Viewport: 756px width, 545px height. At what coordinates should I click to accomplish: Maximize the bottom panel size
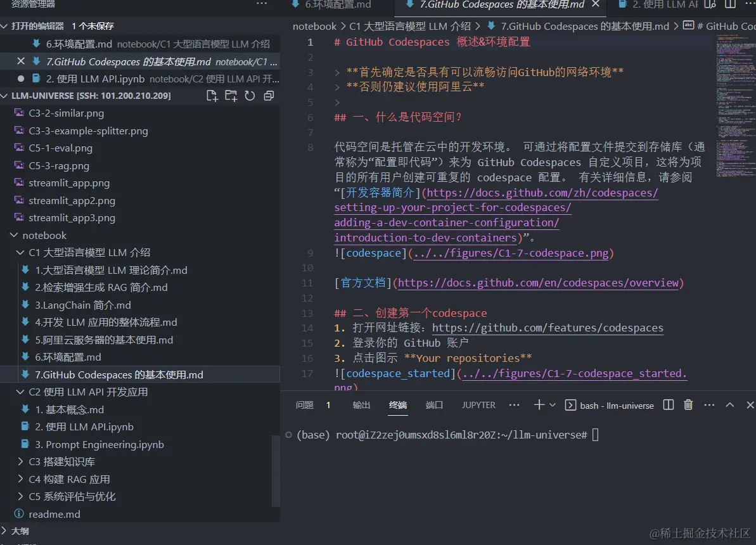coord(730,405)
